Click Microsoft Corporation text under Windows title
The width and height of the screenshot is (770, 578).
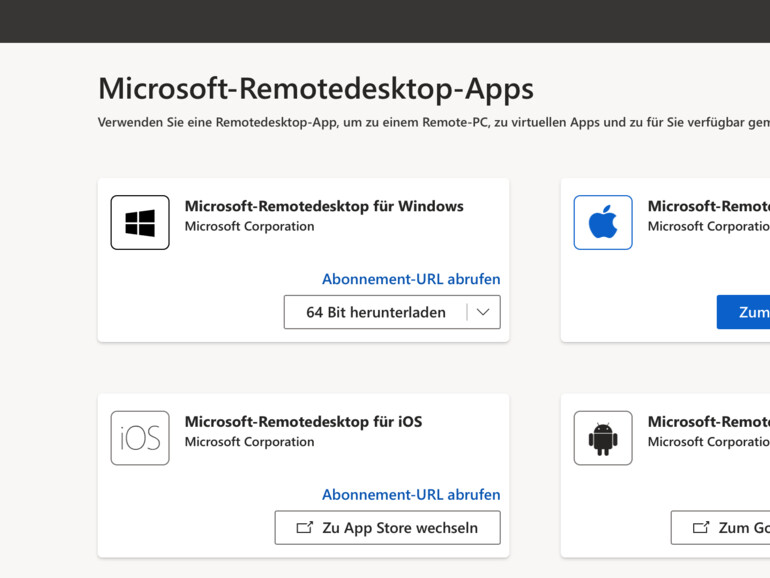pos(249,226)
